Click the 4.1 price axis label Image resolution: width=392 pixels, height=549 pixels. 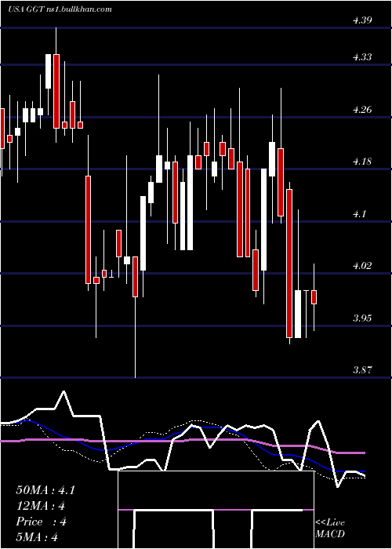tap(359, 213)
